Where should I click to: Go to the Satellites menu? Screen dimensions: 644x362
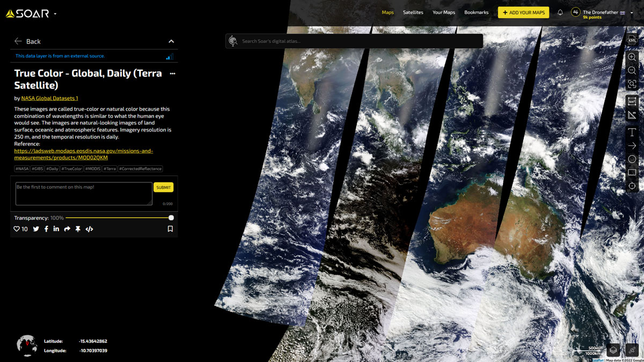click(x=413, y=12)
